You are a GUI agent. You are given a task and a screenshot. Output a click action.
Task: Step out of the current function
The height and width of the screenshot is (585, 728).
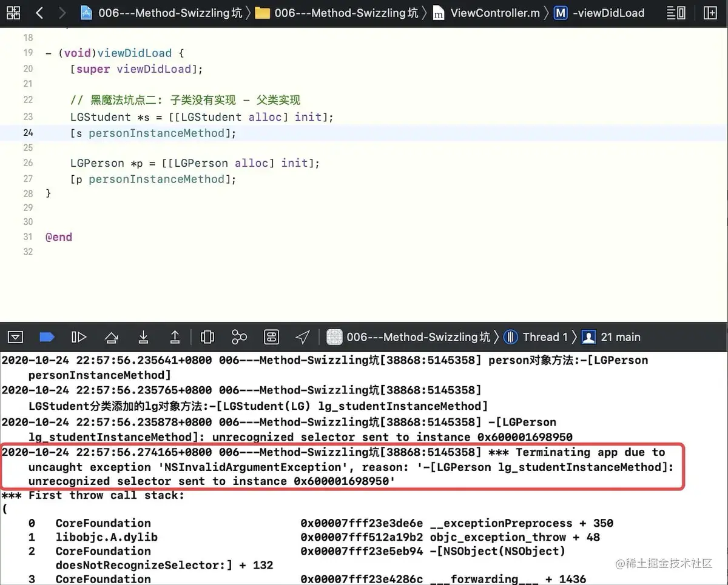pos(175,337)
